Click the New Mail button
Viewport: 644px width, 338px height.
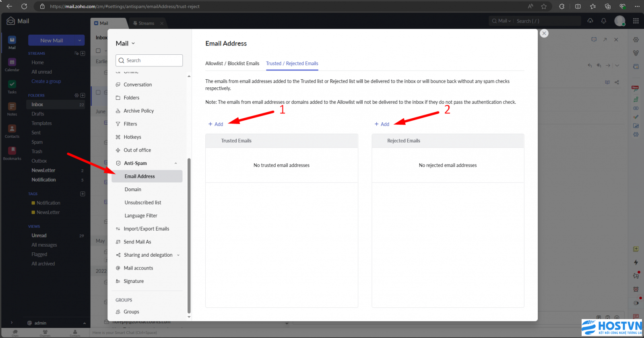(52, 40)
